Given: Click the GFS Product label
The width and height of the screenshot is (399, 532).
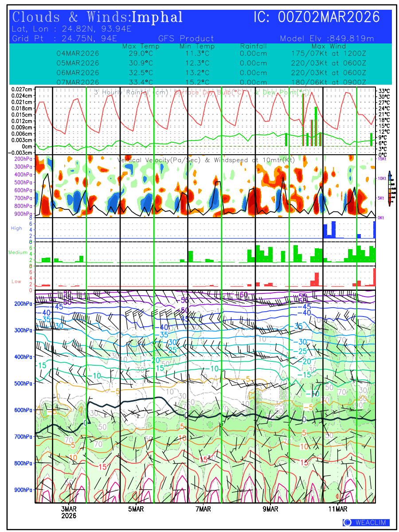Looking at the screenshot, I should coord(186,39).
